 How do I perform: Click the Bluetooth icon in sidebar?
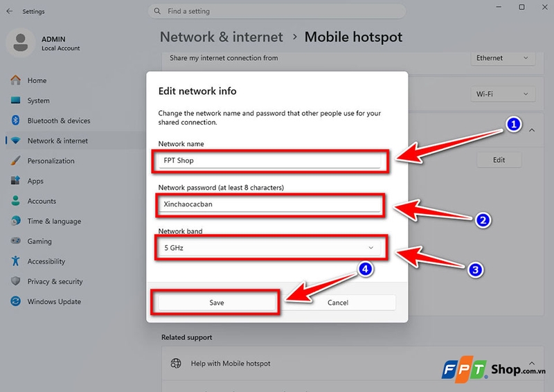[x=15, y=121]
